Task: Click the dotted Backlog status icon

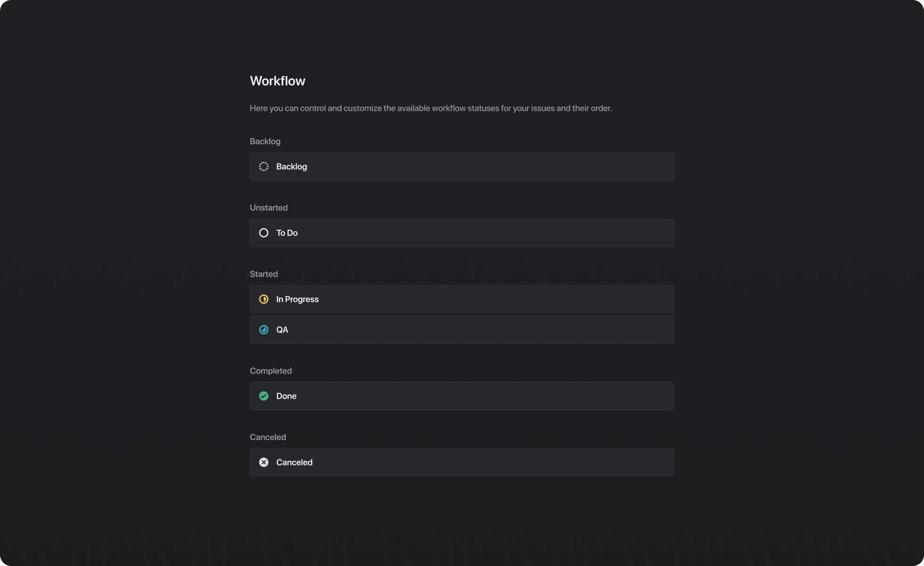Action: 264,166
